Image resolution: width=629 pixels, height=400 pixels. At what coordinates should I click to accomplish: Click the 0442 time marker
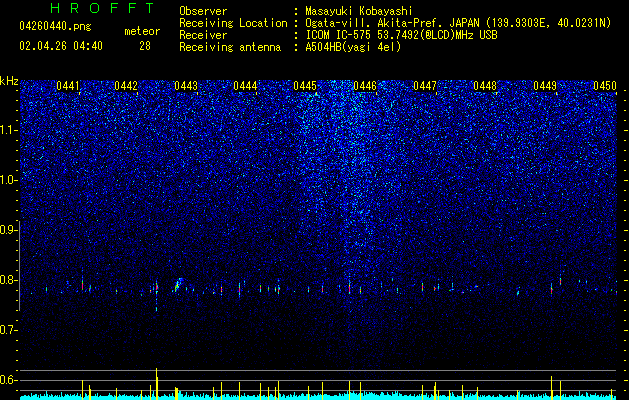pos(126,86)
